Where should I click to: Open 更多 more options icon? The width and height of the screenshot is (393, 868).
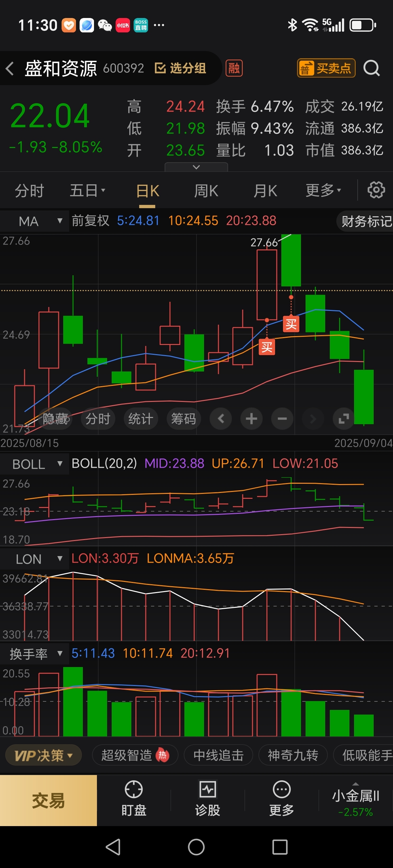click(281, 798)
